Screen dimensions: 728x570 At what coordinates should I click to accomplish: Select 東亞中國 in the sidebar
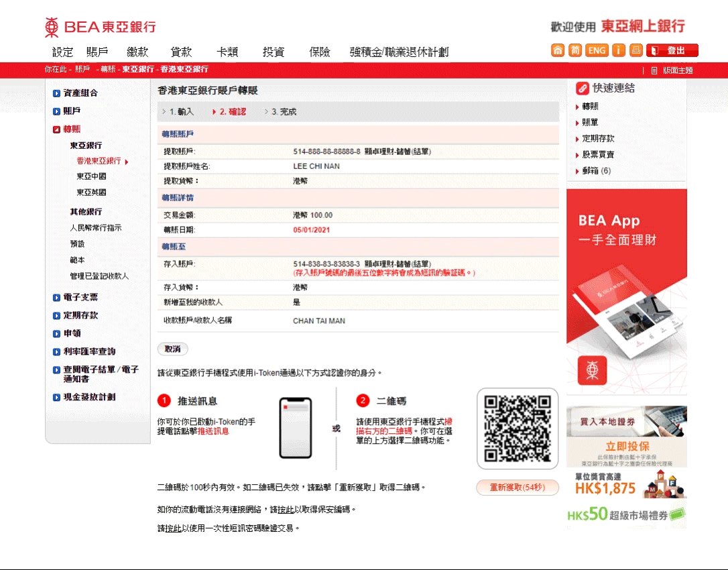(91, 176)
